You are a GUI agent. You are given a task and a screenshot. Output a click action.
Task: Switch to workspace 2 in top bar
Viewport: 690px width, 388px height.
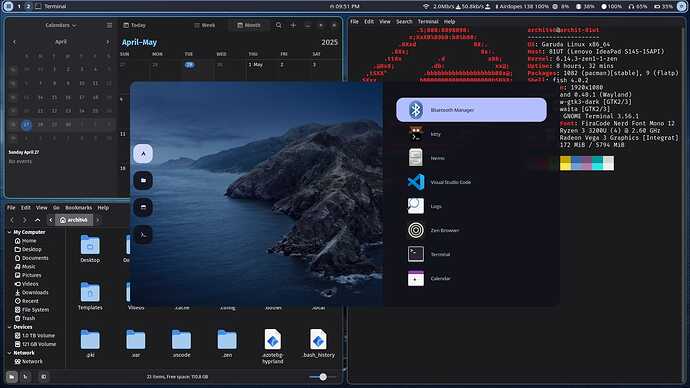(x=28, y=6)
